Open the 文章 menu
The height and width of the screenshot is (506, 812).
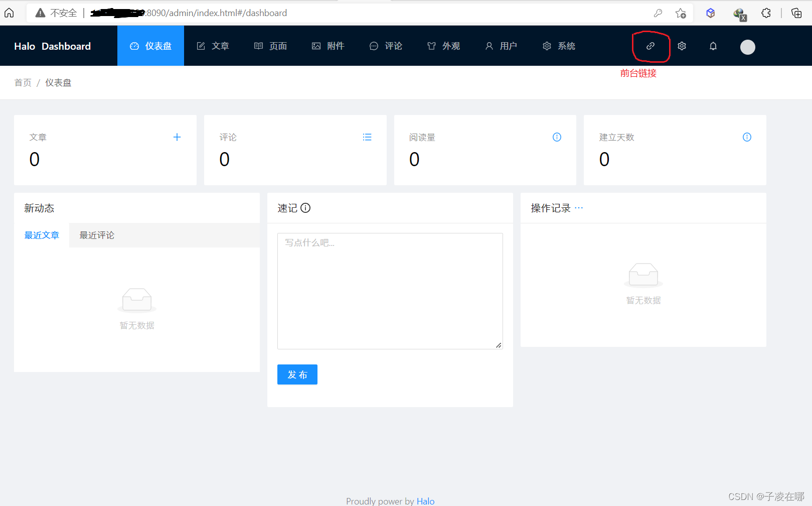213,46
